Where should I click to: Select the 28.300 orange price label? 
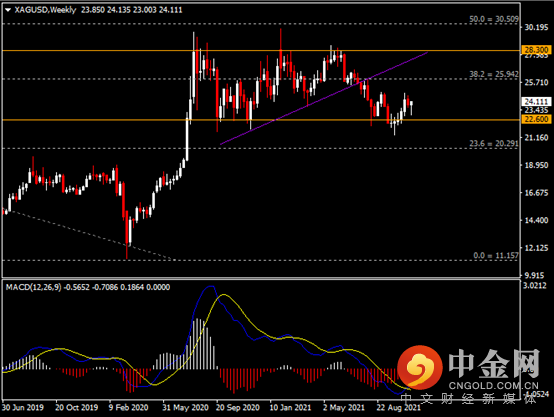tap(536, 50)
